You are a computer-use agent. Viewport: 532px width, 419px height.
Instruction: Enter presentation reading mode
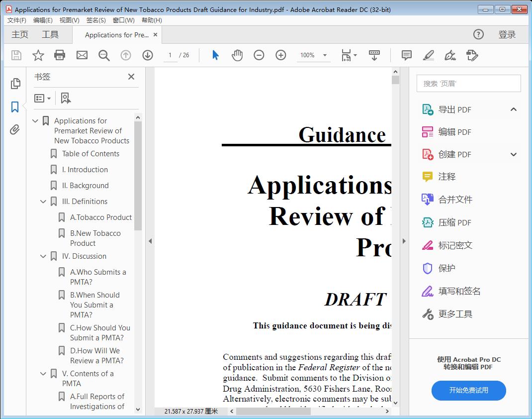coord(374,55)
